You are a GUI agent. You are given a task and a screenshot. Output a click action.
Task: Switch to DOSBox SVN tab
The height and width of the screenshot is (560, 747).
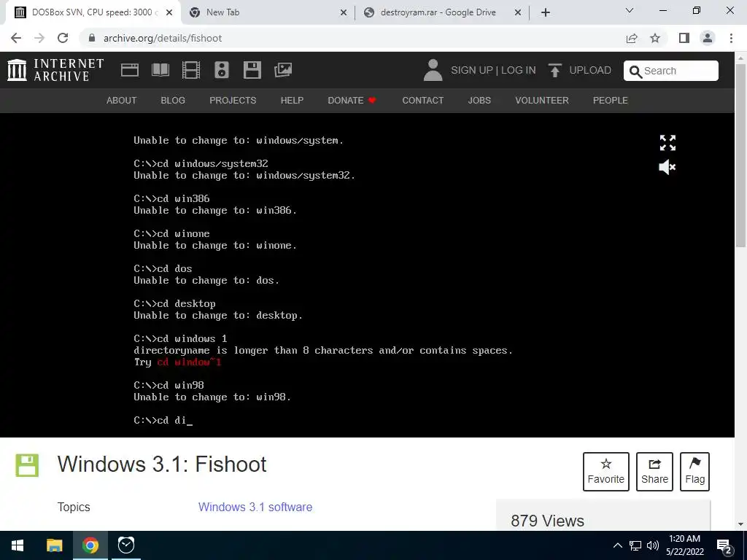point(93,13)
